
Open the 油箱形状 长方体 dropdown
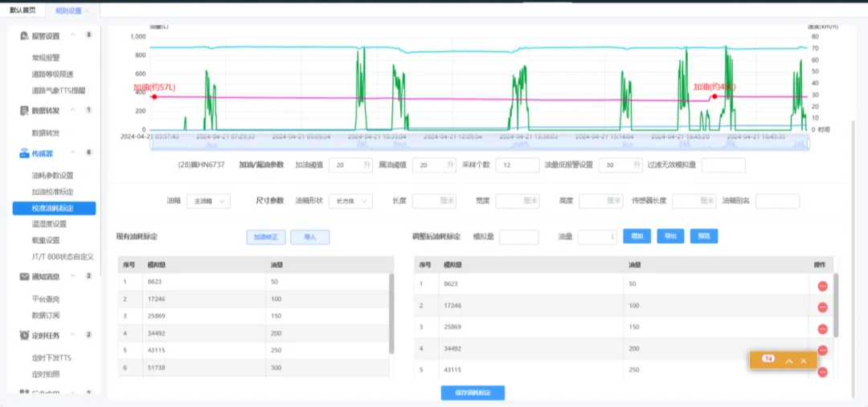point(350,201)
